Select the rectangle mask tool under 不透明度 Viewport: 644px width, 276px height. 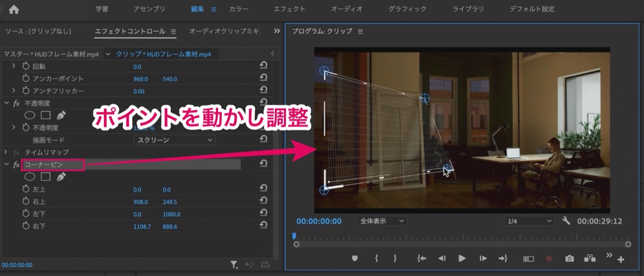pos(46,115)
